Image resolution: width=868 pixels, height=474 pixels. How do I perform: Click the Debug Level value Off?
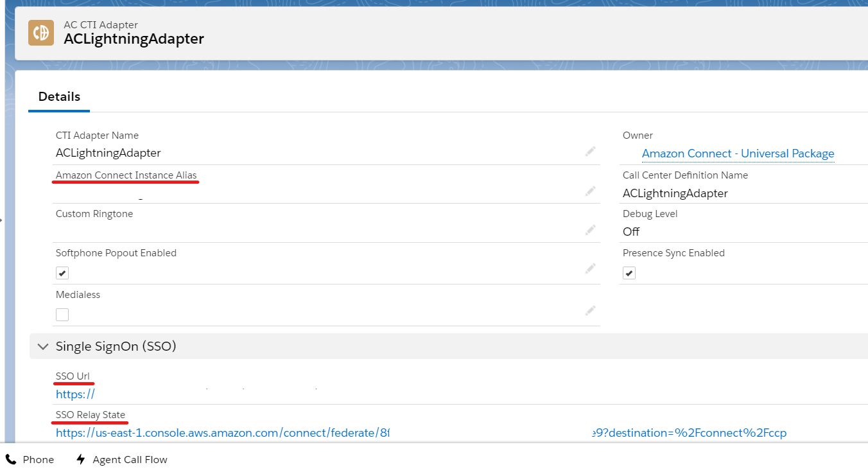pos(631,232)
